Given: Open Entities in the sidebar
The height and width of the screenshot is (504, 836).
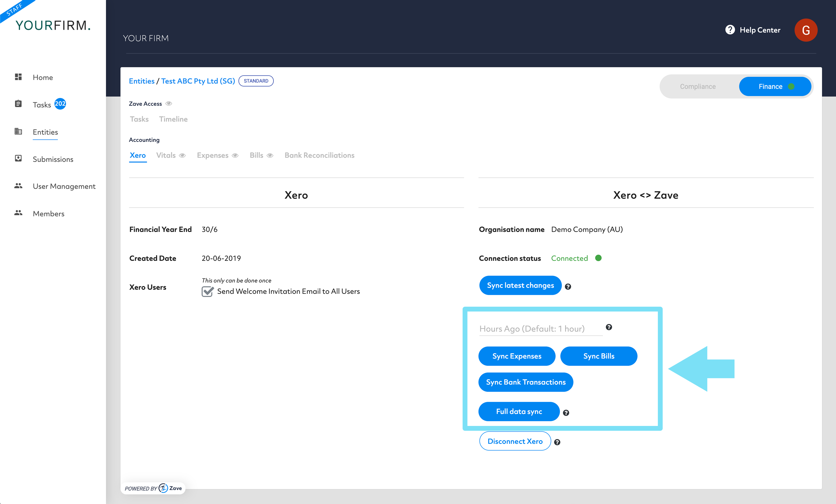Looking at the screenshot, I should [45, 132].
